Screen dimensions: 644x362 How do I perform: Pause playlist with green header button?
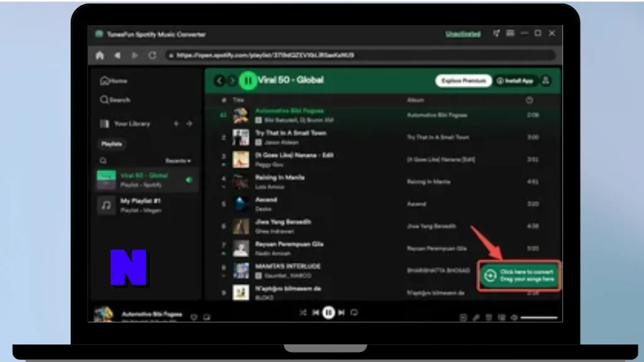point(248,81)
